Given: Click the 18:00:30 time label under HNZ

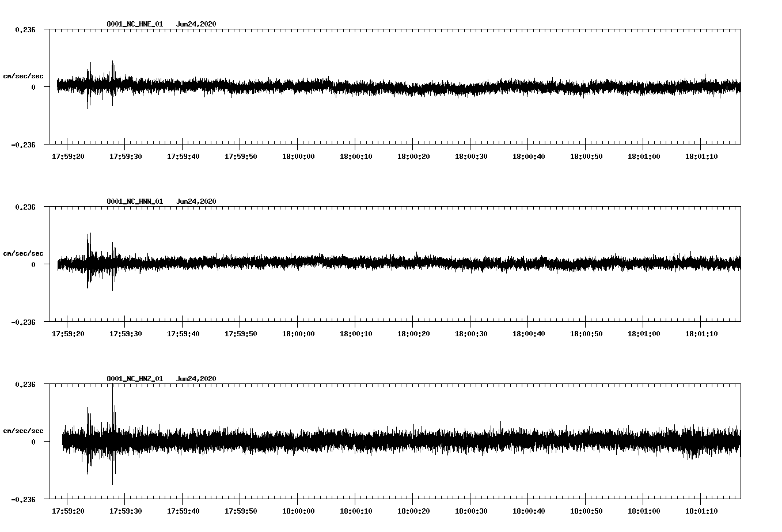Looking at the screenshot, I should pos(471,511).
